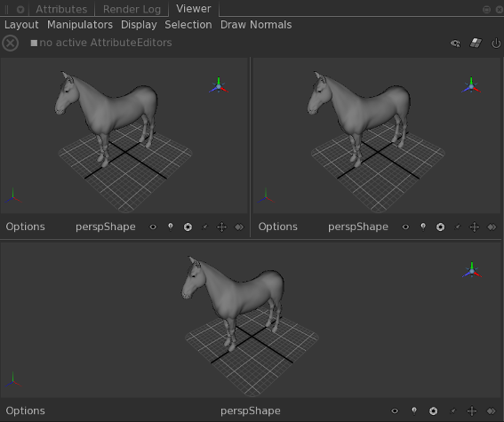Click the camera aperture icon in top-left viewport
504x422 pixels.
(x=188, y=227)
